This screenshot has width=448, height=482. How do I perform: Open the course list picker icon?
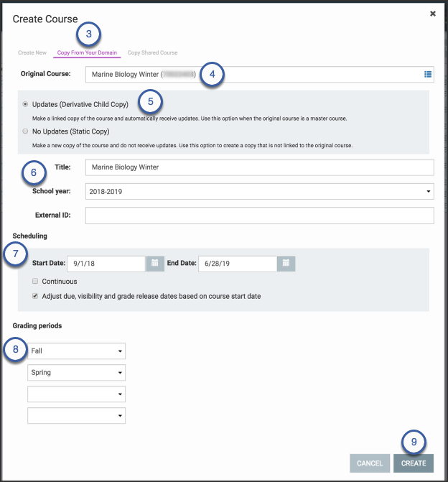pyautogui.click(x=428, y=75)
